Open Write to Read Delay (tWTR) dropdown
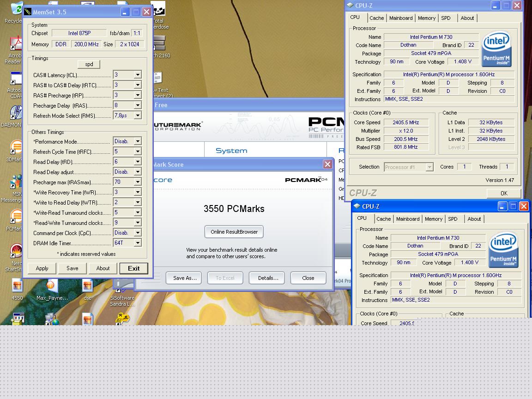This screenshot has width=532, height=399. click(x=138, y=202)
